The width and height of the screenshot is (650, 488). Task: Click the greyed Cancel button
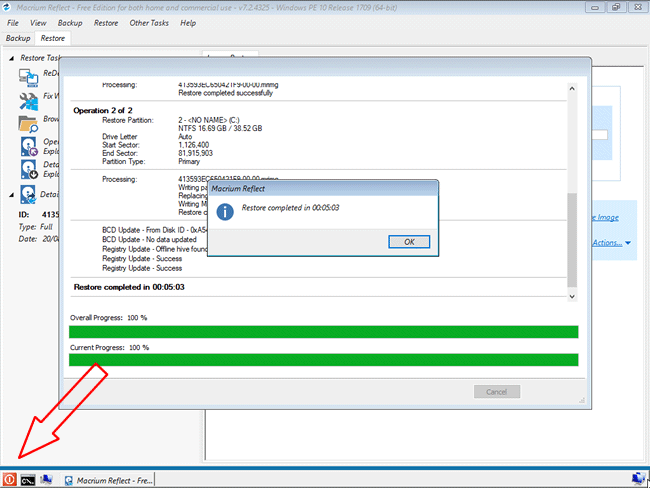[x=497, y=392]
